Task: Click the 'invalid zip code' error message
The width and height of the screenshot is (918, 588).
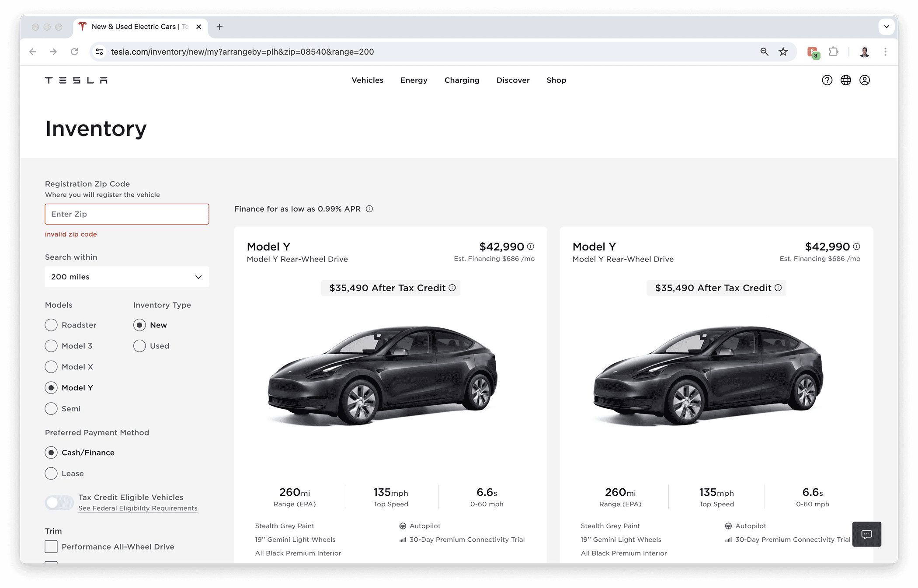Action: [71, 234]
